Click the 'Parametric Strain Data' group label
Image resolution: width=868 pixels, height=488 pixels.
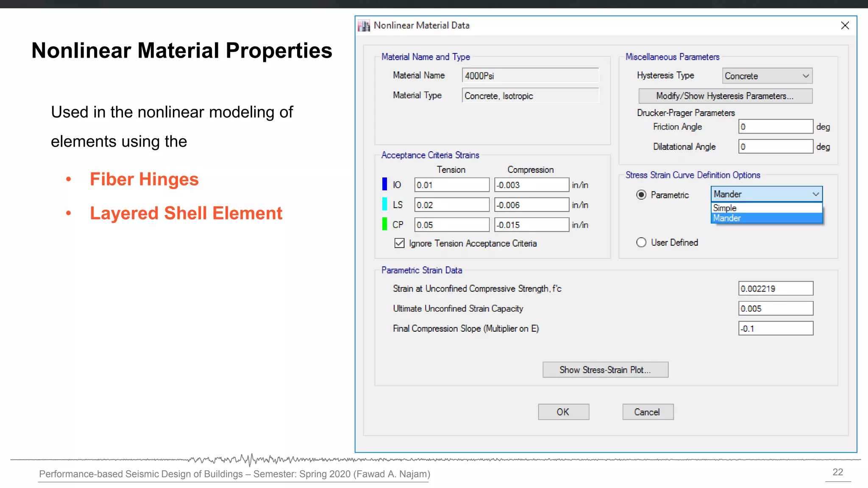[x=422, y=270]
